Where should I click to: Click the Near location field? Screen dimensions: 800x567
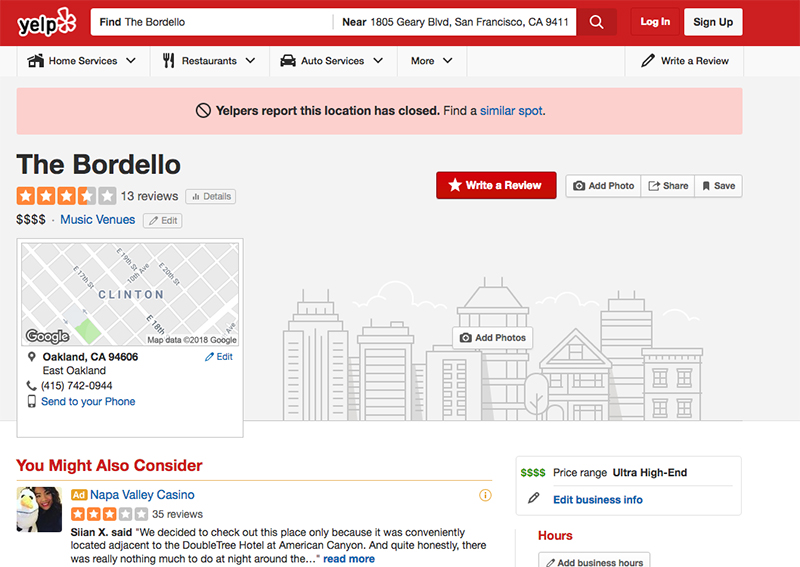pos(455,22)
